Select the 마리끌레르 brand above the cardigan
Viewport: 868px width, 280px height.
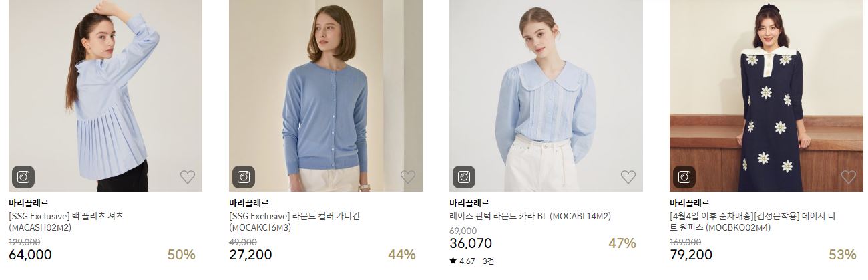click(x=249, y=202)
